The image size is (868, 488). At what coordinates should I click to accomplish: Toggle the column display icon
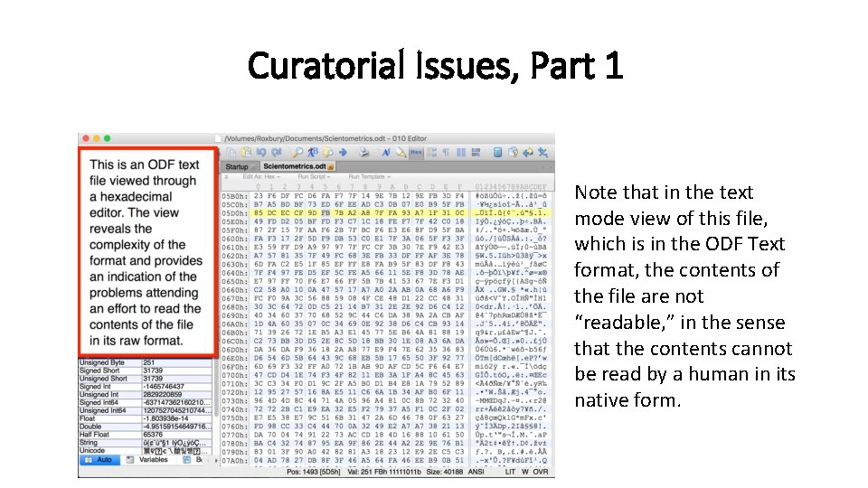(460, 152)
